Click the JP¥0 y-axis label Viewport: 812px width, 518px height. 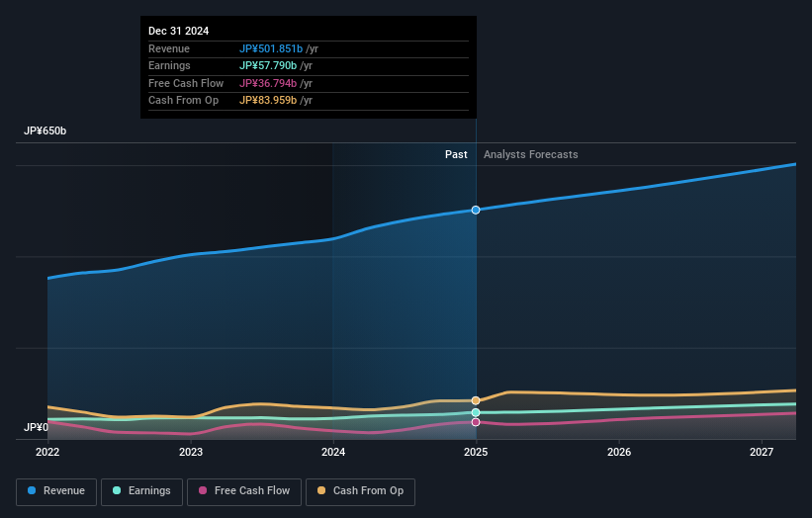[36, 427]
